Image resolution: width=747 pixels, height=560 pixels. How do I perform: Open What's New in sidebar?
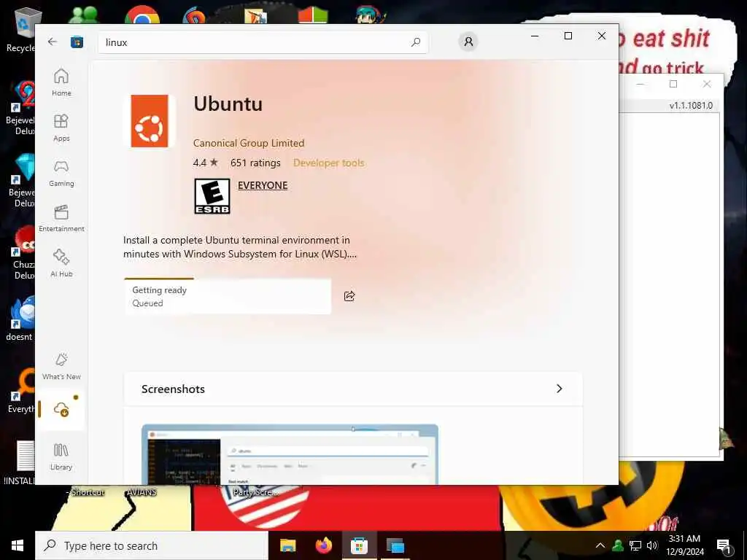[61, 366]
